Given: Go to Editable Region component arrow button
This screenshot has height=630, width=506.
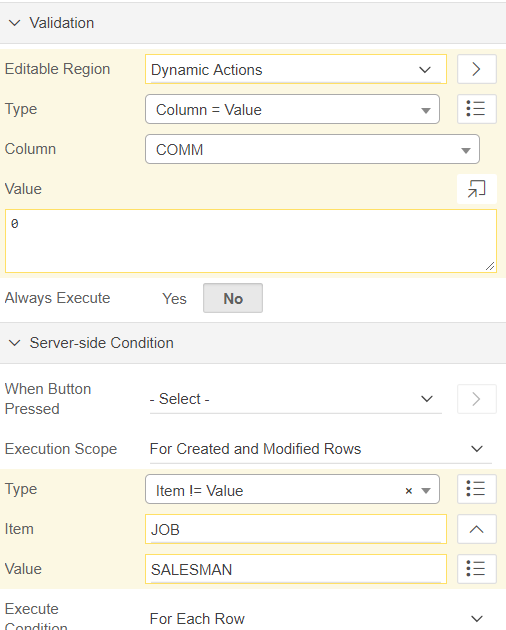Looking at the screenshot, I should (x=477, y=69).
